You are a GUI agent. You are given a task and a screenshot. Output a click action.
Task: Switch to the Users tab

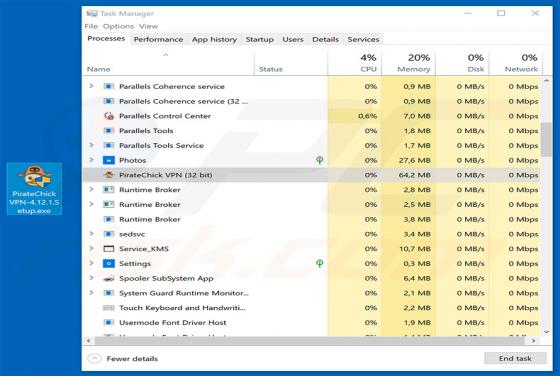pos(293,39)
